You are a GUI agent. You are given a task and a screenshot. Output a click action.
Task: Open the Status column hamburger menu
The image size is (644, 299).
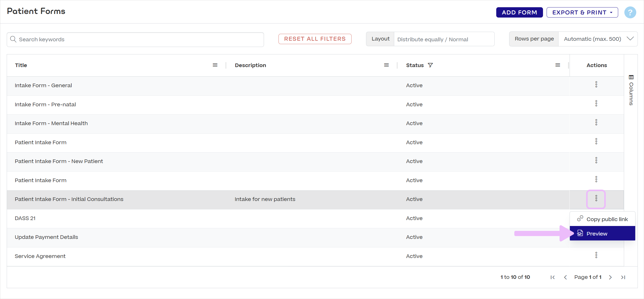click(x=558, y=65)
